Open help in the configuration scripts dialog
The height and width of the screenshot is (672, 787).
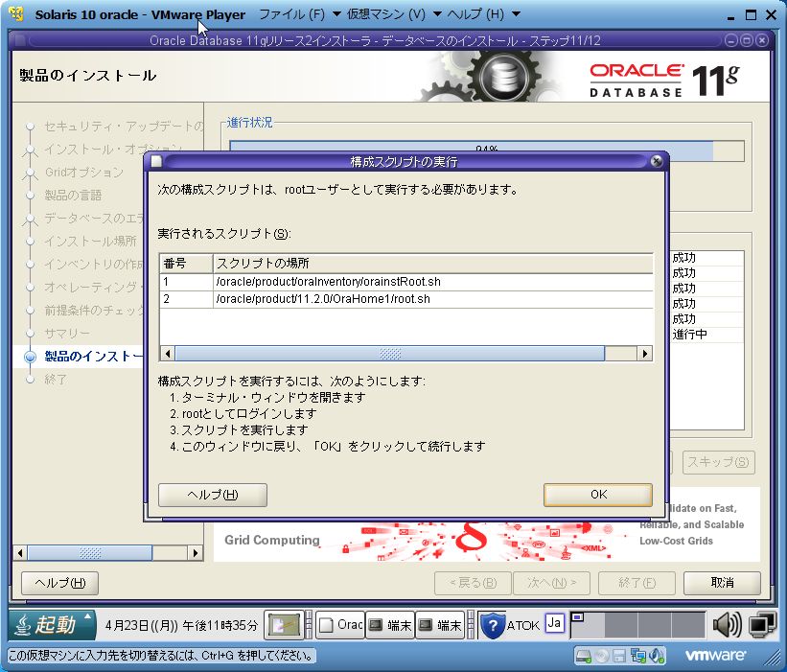pos(212,495)
